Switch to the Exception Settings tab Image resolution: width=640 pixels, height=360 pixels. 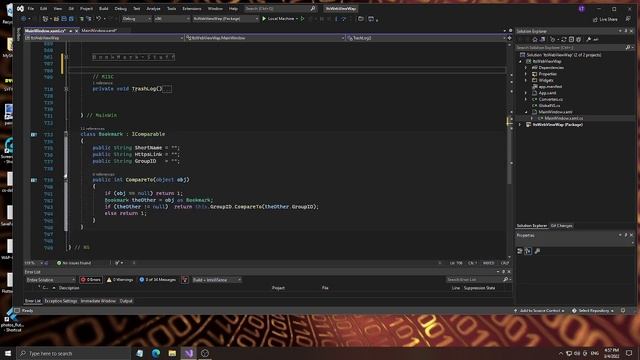pyautogui.click(x=61, y=301)
